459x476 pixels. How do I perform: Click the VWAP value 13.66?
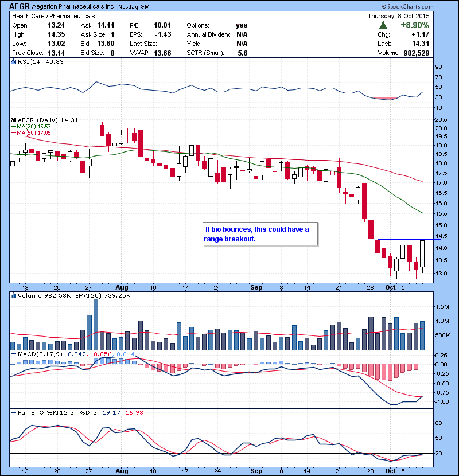(162, 53)
